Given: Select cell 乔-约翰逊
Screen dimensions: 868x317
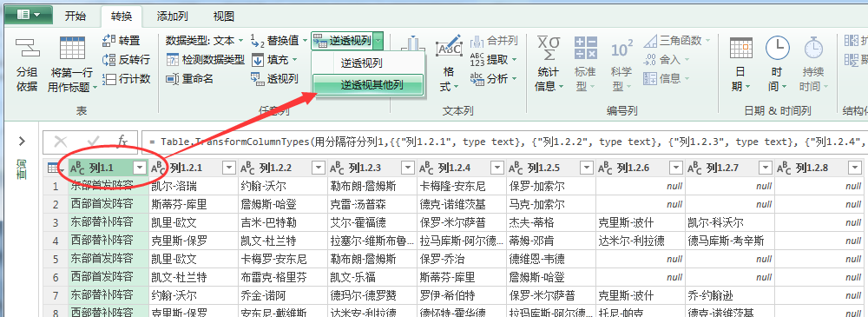Looking at the screenshot, I should (730, 294).
